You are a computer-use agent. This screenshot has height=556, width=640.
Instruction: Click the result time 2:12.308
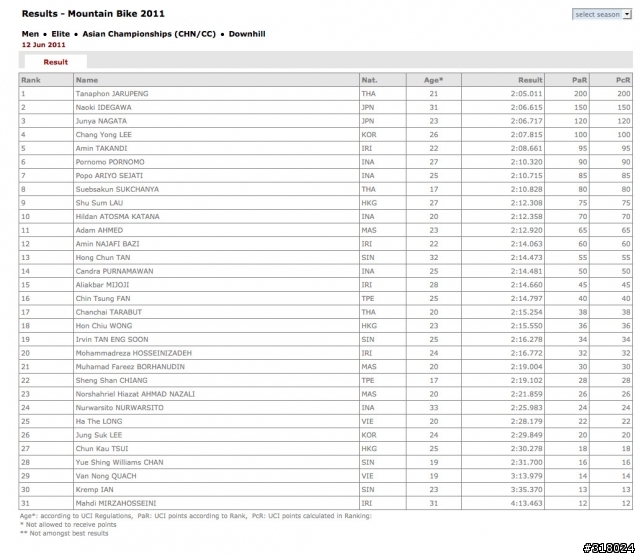click(x=527, y=203)
